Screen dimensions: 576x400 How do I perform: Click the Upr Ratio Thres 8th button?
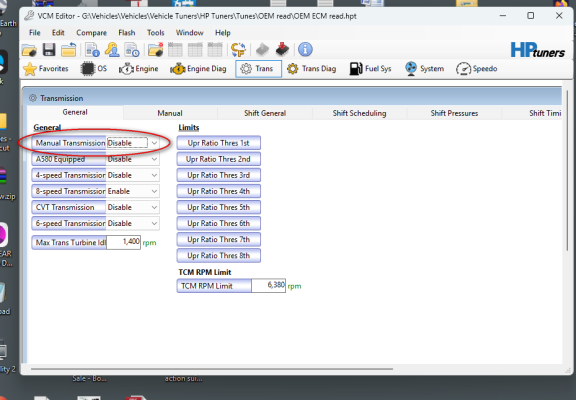219,256
